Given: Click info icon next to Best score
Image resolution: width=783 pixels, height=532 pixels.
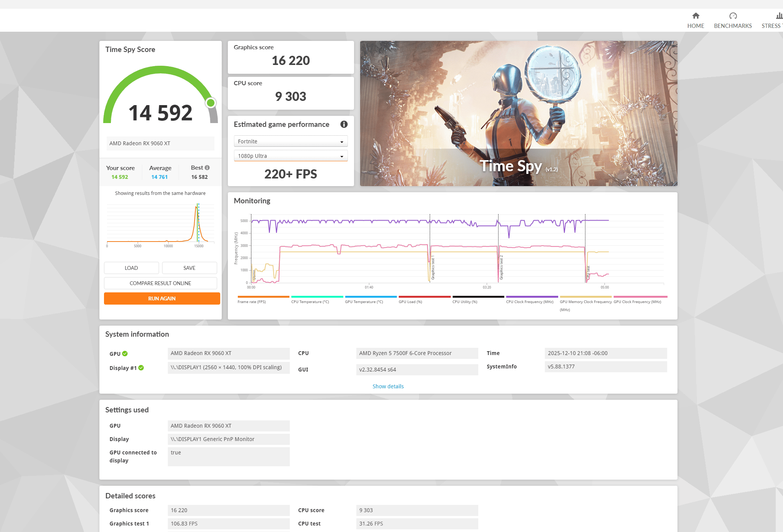Looking at the screenshot, I should [207, 167].
